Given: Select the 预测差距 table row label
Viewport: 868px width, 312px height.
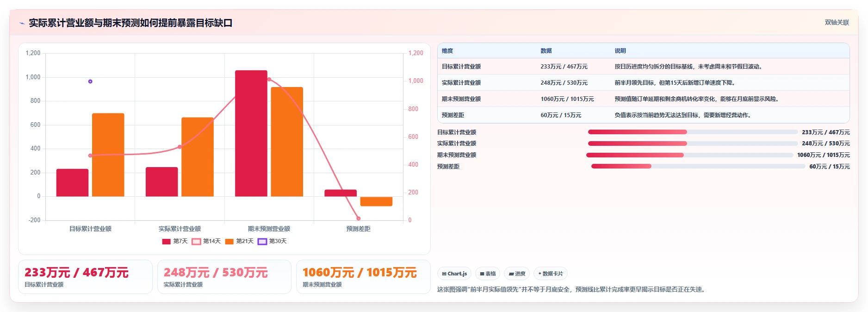Looking at the screenshot, I should (x=453, y=115).
